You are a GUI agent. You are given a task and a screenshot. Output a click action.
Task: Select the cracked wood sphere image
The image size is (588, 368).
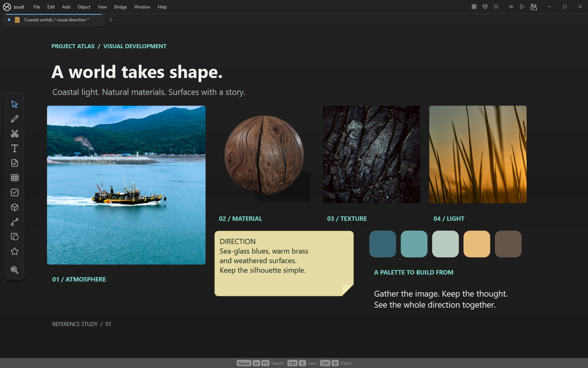click(x=264, y=155)
